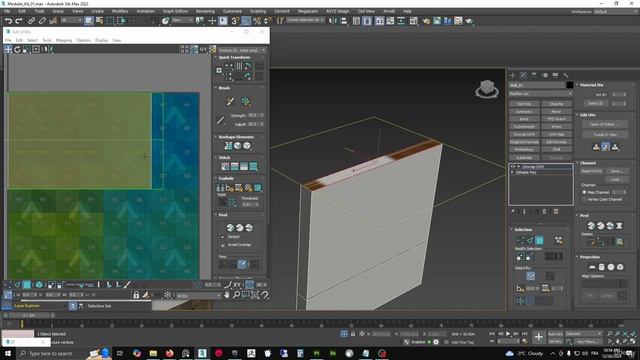Click the lock selection padlock in Edit UVWs
Viewport: 640px width, 360px height.
pyautogui.click(x=136, y=295)
